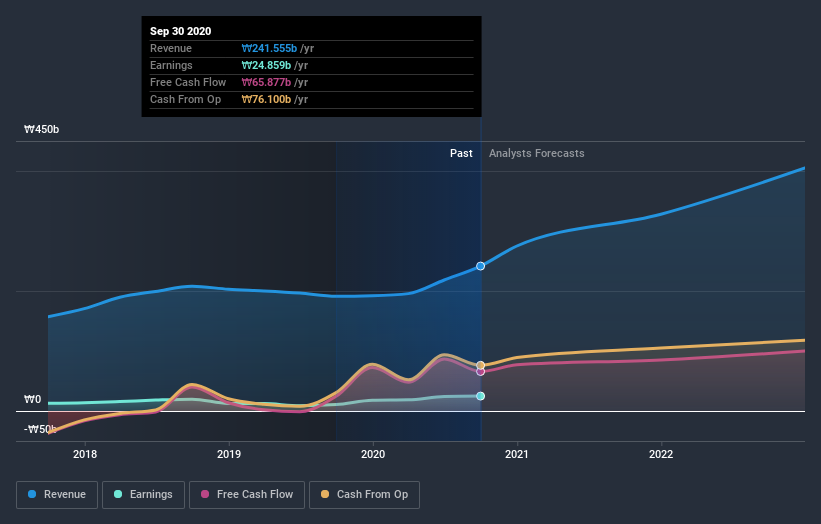Screen dimensions: 821x524
Task: Click the 2022 x-axis label
Action: coord(661,454)
